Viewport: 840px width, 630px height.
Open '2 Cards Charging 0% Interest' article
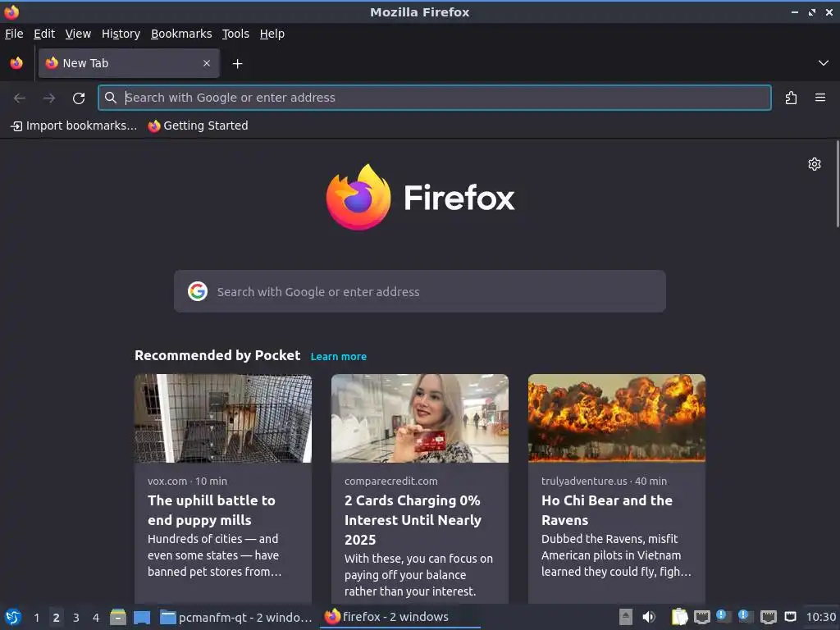tap(413, 519)
